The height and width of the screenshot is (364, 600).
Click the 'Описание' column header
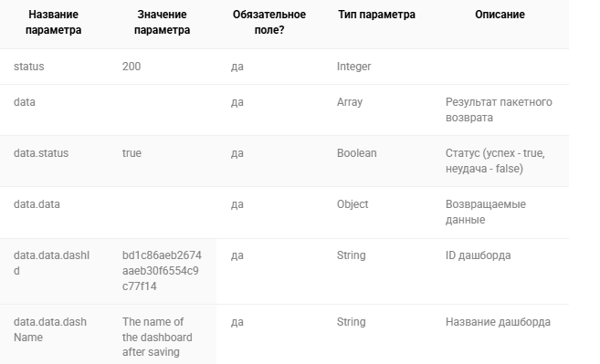[500, 15]
